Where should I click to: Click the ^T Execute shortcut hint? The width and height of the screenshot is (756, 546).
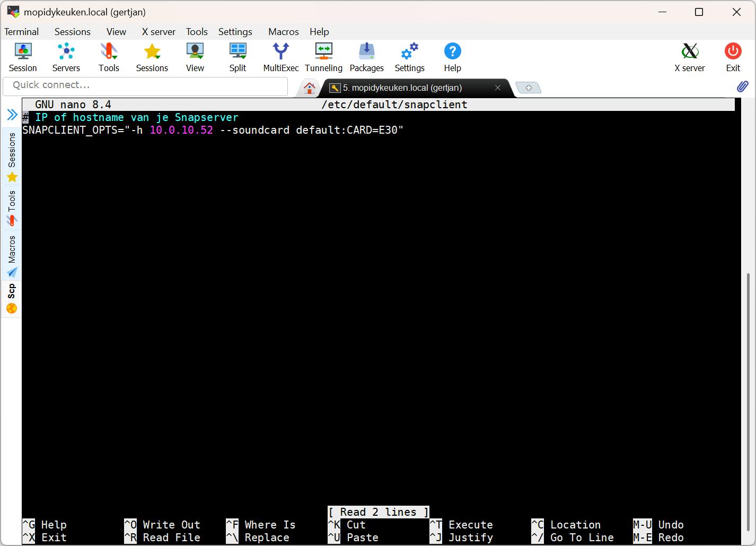point(461,525)
